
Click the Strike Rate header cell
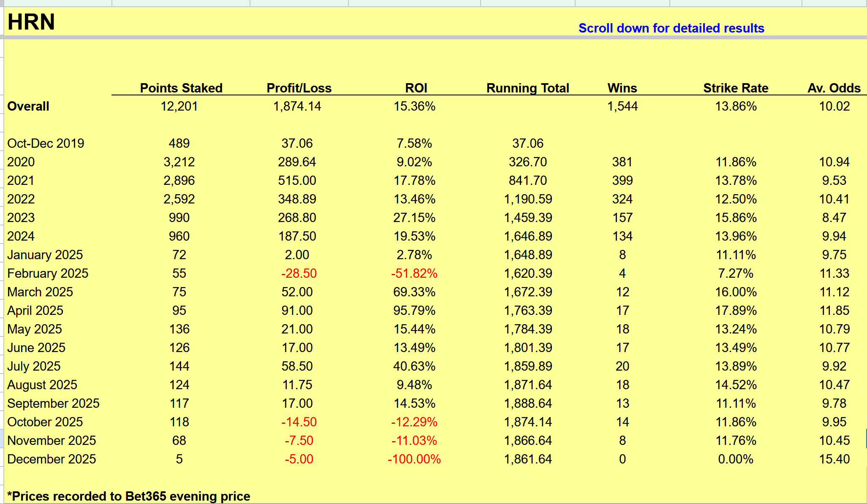pos(735,88)
